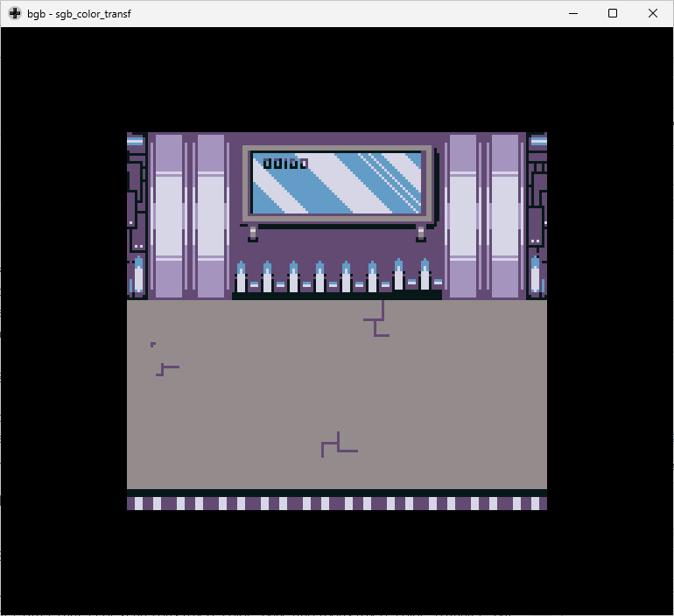
Task: Click the left support leg under the mirror
Action: (x=253, y=233)
